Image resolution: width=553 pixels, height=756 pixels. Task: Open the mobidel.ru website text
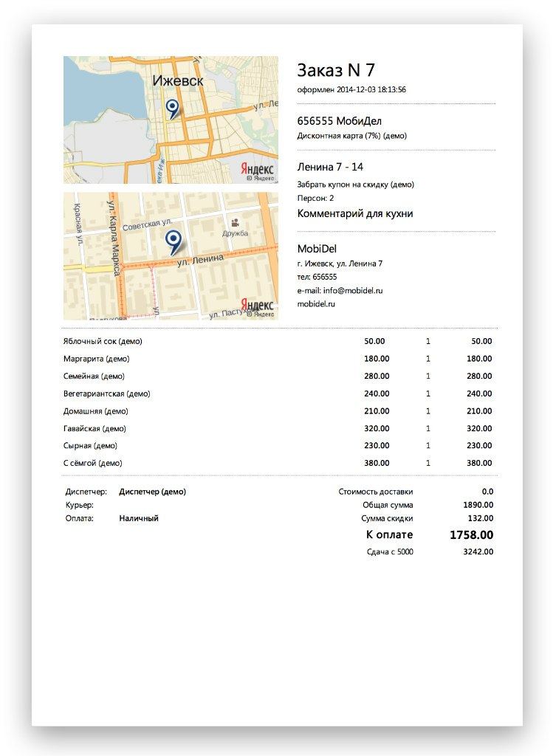[316, 303]
